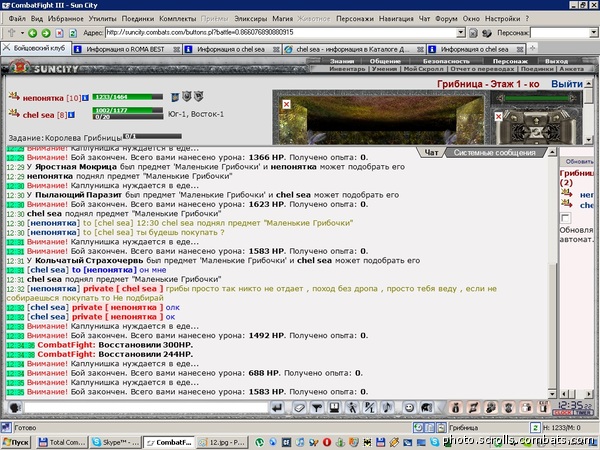
Task: Open the Настройки menu
Action: pos(502,18)
